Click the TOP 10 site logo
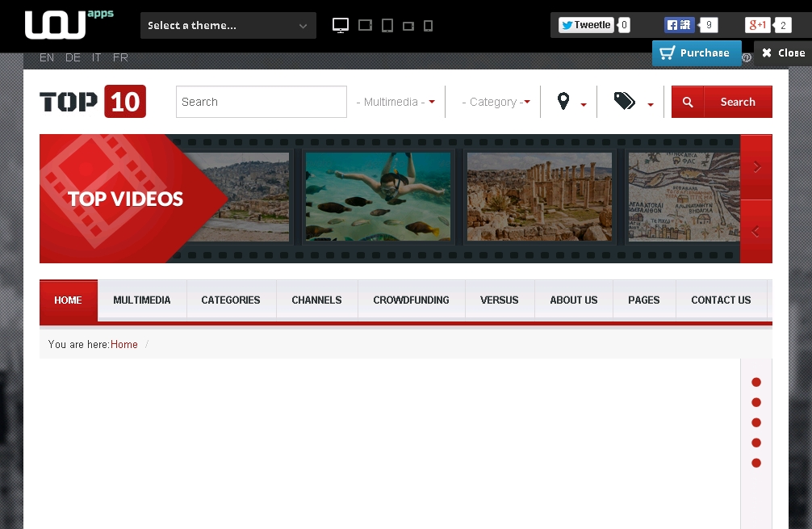 [93, 102]
